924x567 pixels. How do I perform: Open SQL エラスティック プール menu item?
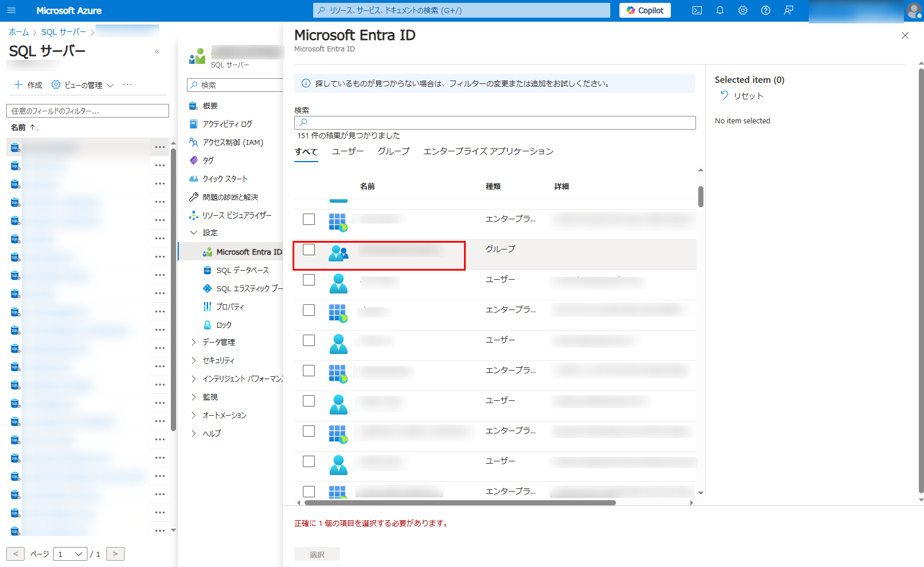point(243,288)
